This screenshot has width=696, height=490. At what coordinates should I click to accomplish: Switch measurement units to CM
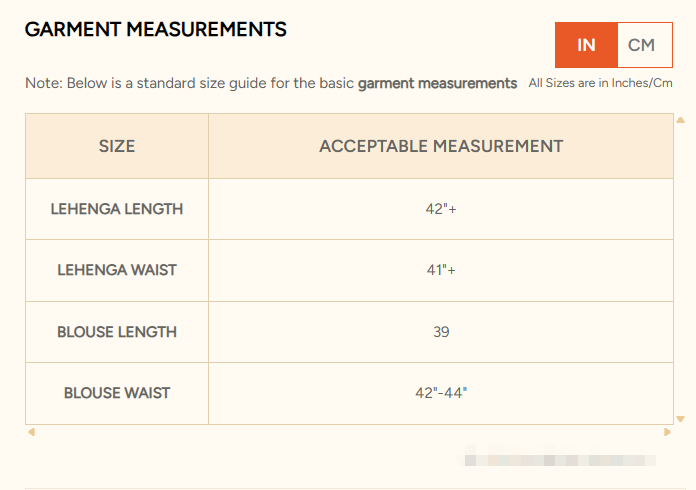point(642,45)
